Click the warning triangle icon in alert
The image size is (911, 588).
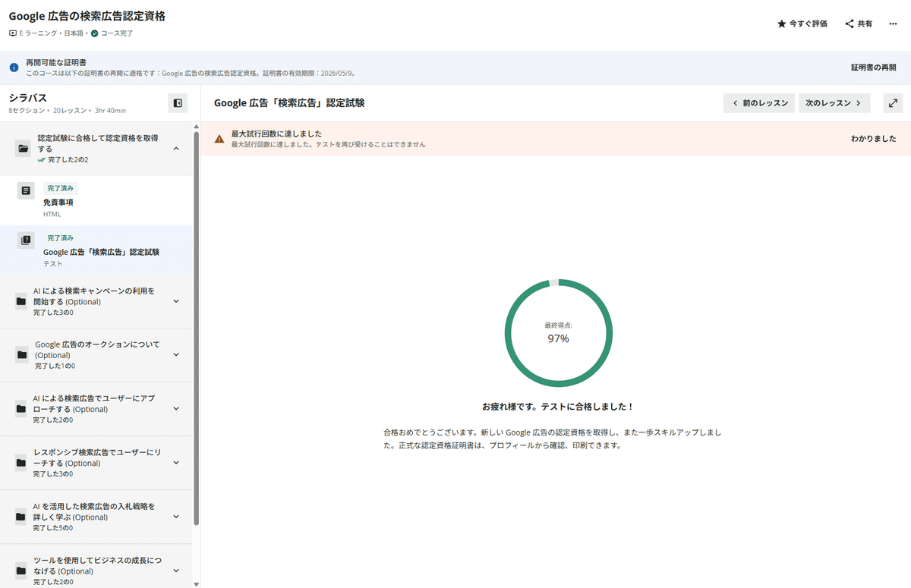pos(219,139)
